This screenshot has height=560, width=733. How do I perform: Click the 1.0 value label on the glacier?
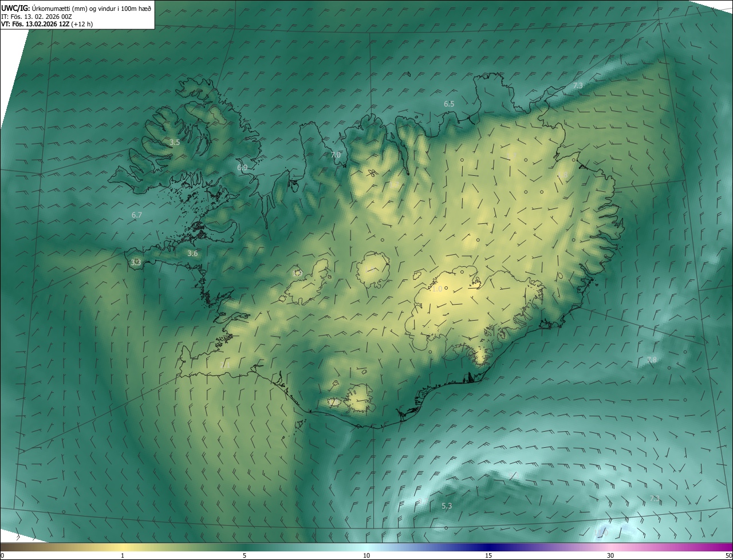pyautogui.click(x=437, y=289)
